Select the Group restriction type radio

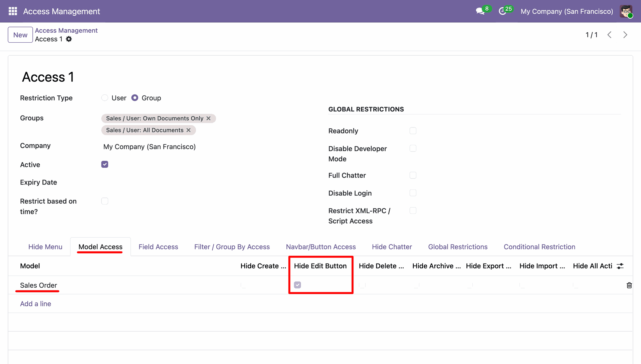[135, 98]
